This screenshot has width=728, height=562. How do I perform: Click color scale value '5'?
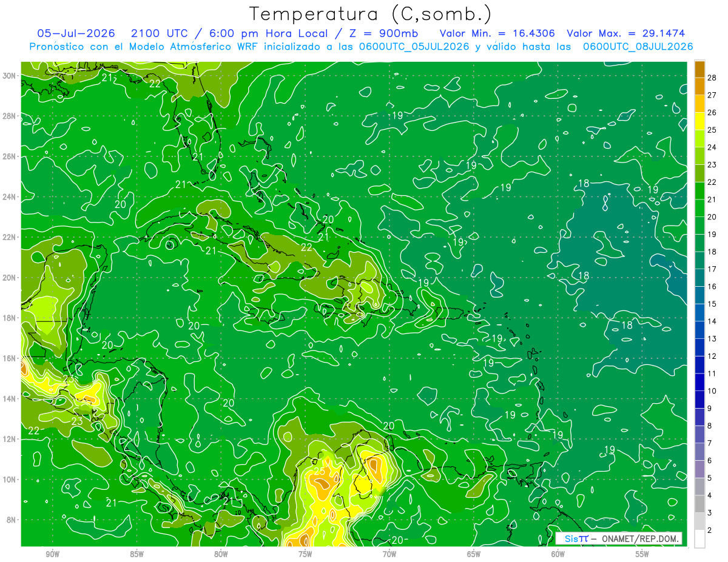[x=710, y=478]
